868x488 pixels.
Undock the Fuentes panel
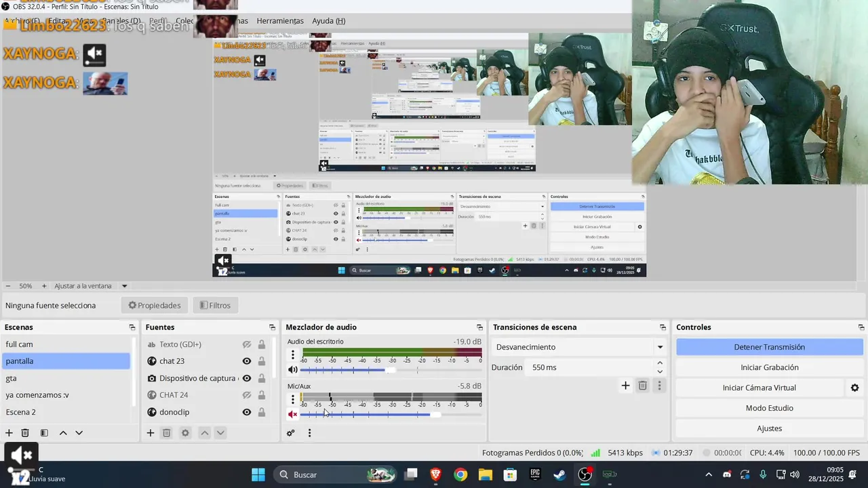point(272,327)
